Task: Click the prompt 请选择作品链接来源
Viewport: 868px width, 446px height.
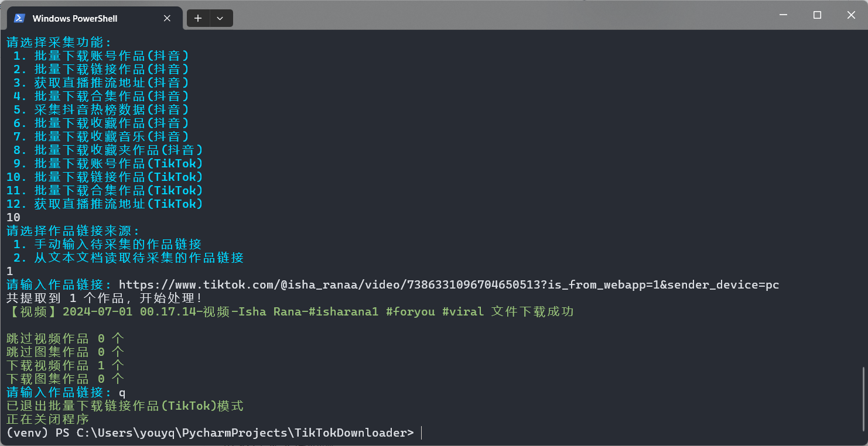Action: point(73,231)
